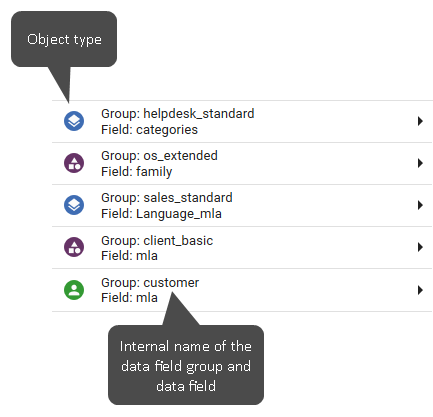
Task: Select the Field: categories text
Action: click(149, 130)
